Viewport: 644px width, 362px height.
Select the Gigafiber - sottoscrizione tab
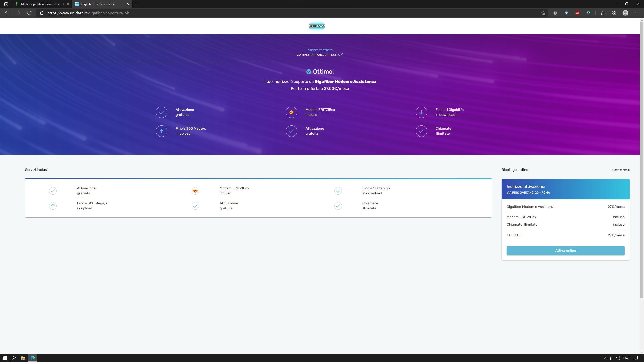click(98, 4)
